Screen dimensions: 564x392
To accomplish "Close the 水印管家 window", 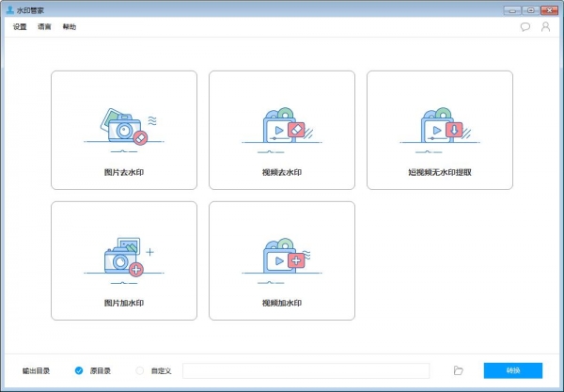I will [550, 10].
